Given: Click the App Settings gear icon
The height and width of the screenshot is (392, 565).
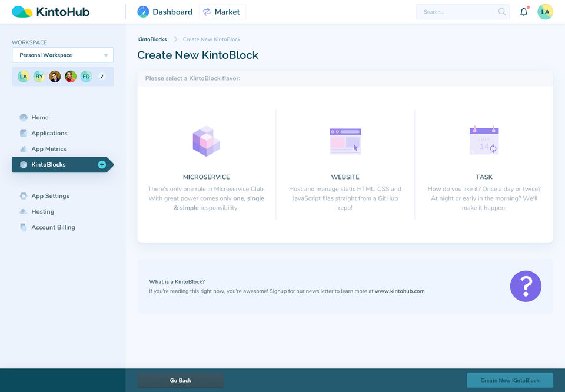Looking at the screenshot, I should [24, 196].
